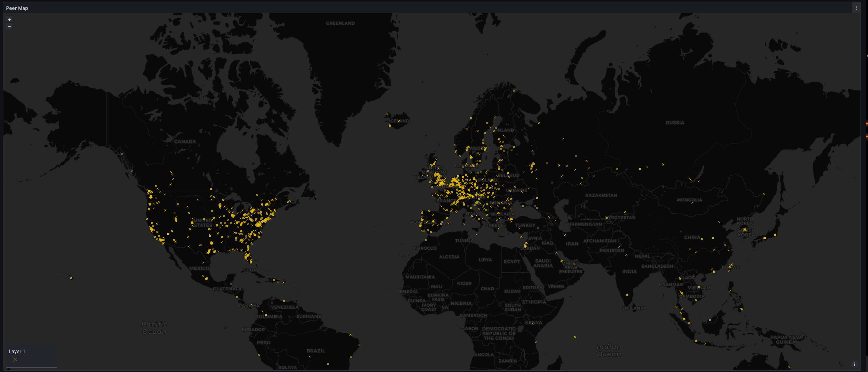Screen dimensions: 868x372
Task: Zoom in using the plus button
Action: coord(10,20)
